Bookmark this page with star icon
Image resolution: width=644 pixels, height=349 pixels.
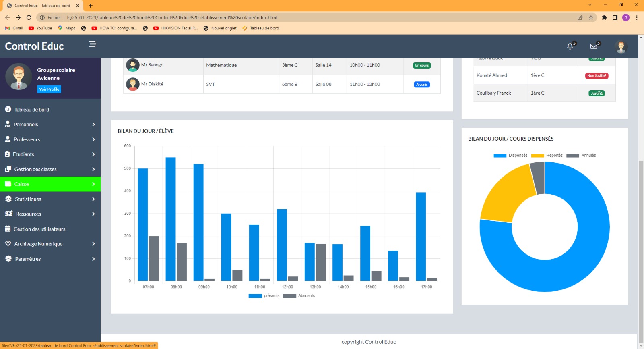591,17
